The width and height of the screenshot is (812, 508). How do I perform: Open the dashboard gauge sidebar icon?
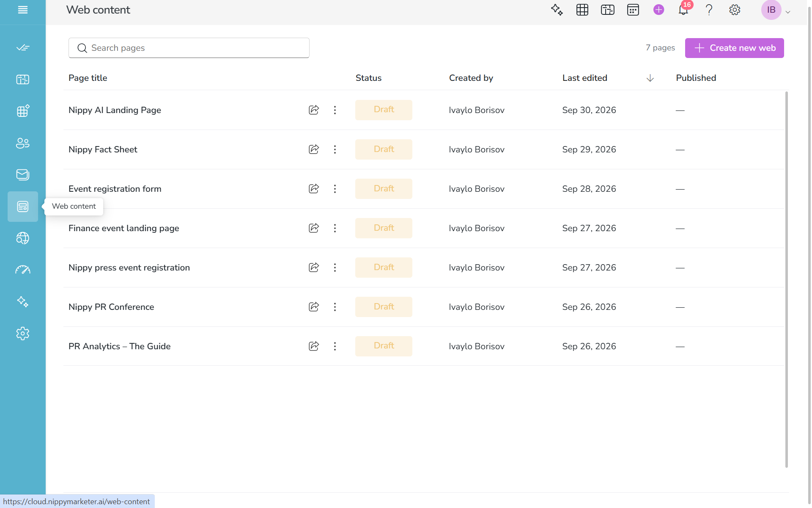[23, 270]
